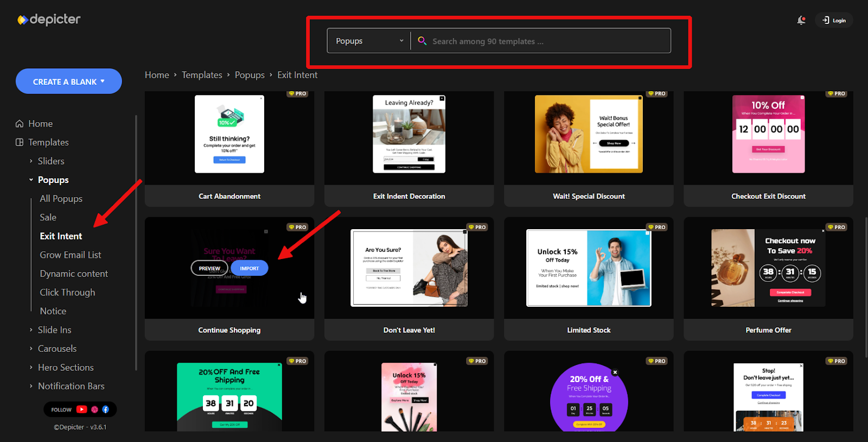
Task: Open Depicter Dribbble icon
Action: 94,409
